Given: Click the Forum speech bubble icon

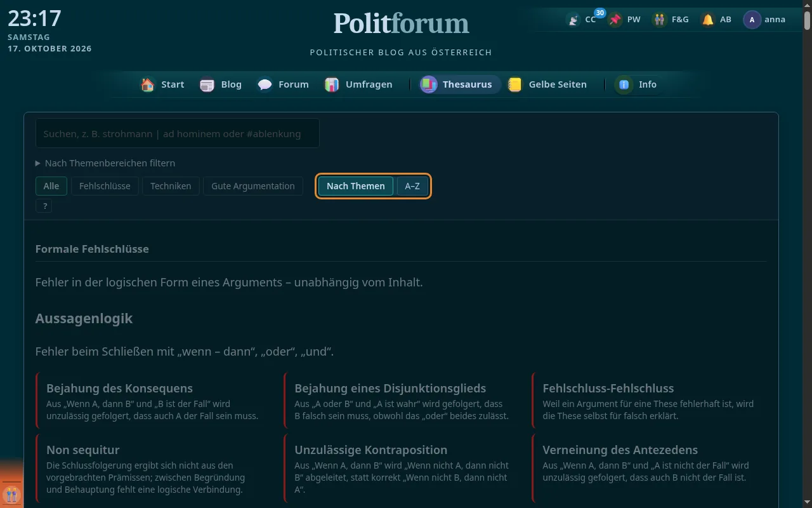Looking at the screenshot, I should coord(265,84).
